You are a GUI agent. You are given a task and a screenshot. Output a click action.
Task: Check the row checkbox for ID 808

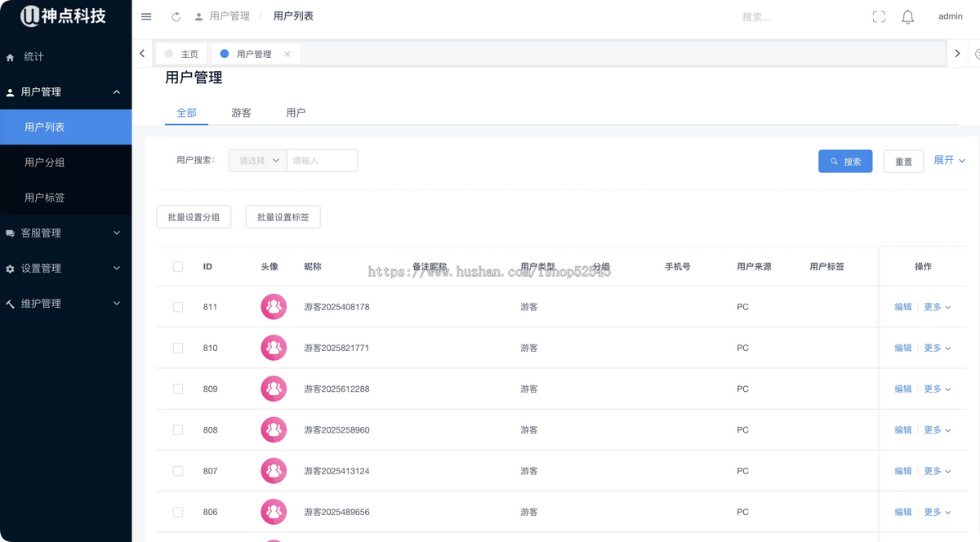click(178, 429)
